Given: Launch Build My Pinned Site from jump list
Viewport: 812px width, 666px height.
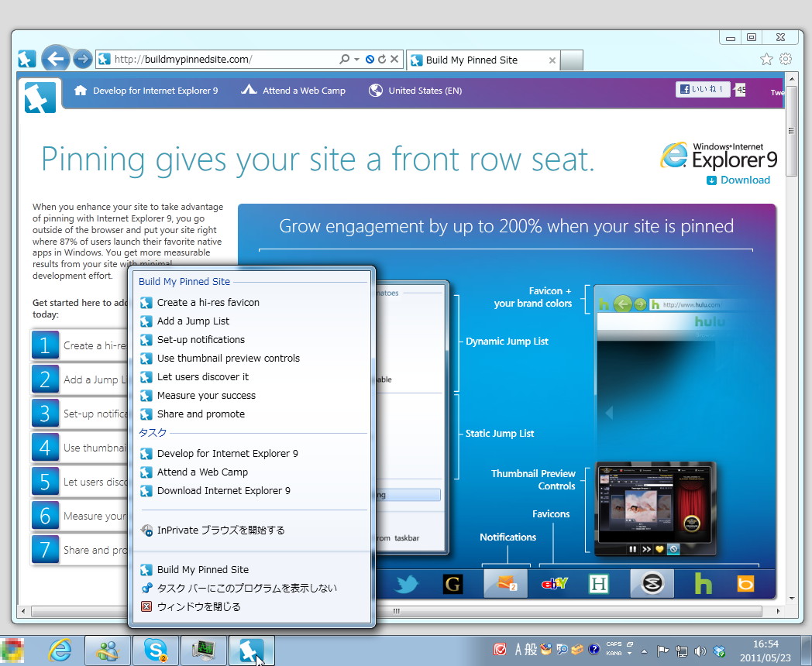Looking at the screenshot, I should click(252, 570).
